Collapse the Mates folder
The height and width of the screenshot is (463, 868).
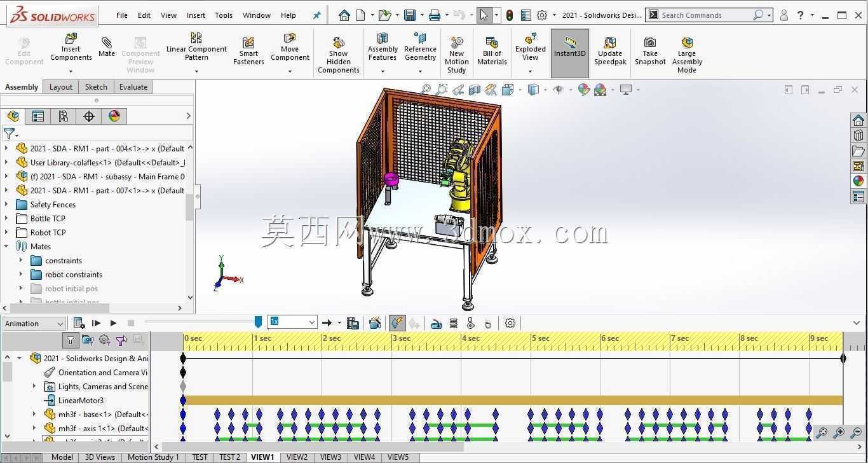point(7,247)
